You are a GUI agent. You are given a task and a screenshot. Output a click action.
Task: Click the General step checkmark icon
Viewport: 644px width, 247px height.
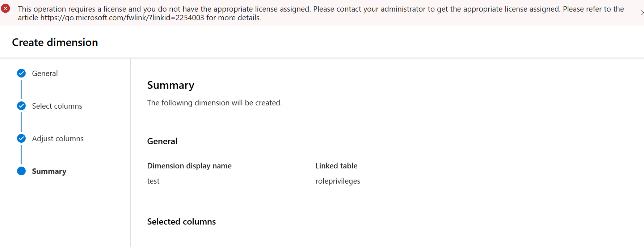point(21,74)
